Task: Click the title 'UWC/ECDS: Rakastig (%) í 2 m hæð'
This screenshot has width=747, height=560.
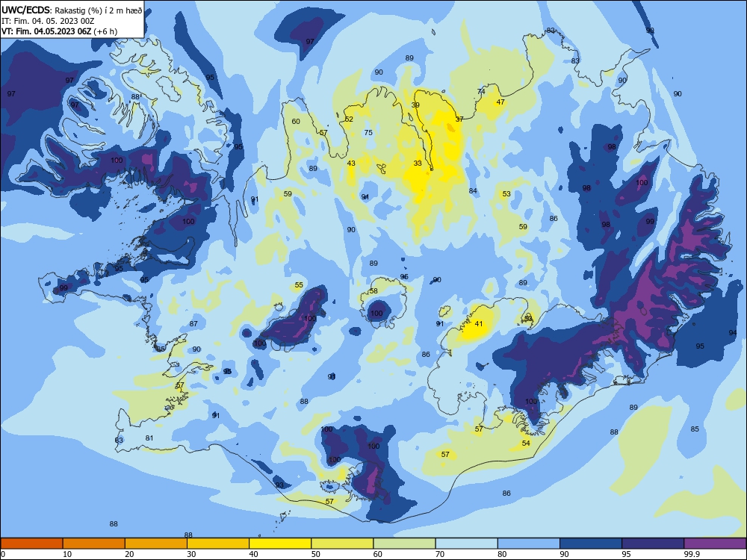Action: coord(72,10)
